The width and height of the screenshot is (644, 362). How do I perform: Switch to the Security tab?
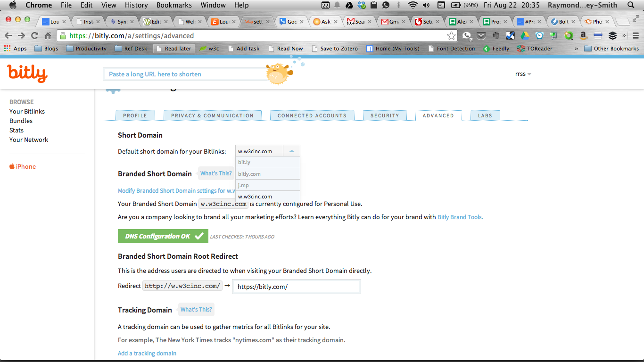point(385,115)
